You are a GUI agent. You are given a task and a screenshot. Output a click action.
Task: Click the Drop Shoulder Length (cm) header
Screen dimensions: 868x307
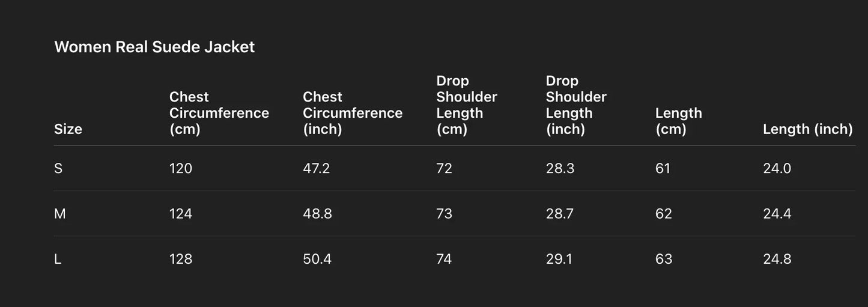[466, 105]
